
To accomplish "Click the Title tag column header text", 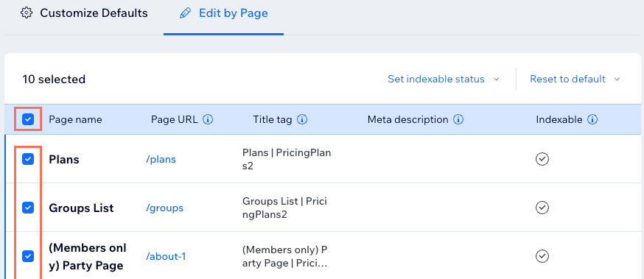I will point(273,120).
